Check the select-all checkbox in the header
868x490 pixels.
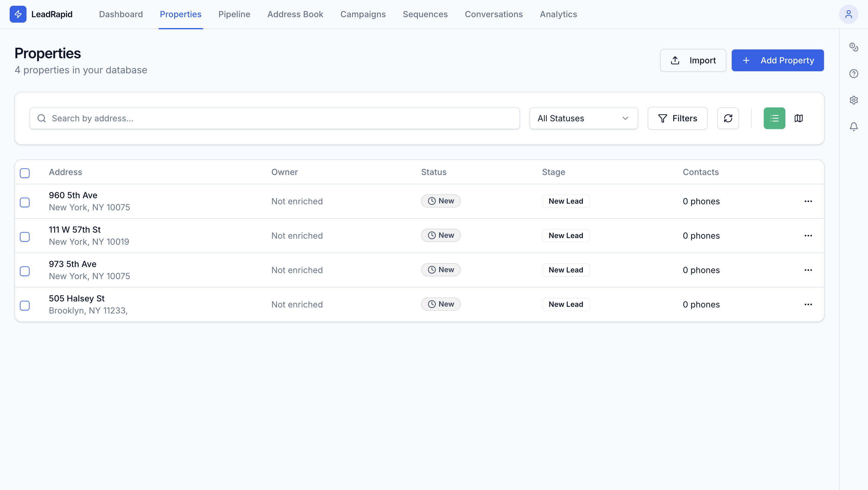(x=25, y=173)
